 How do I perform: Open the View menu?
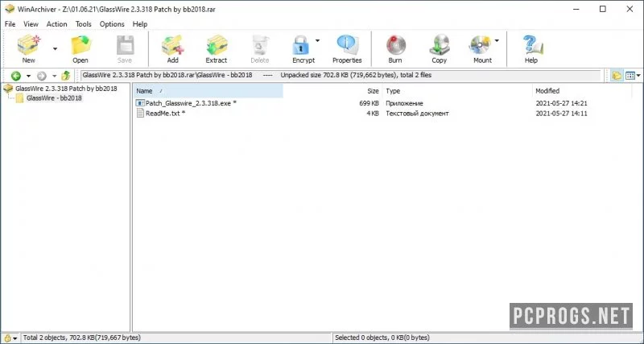31,24
